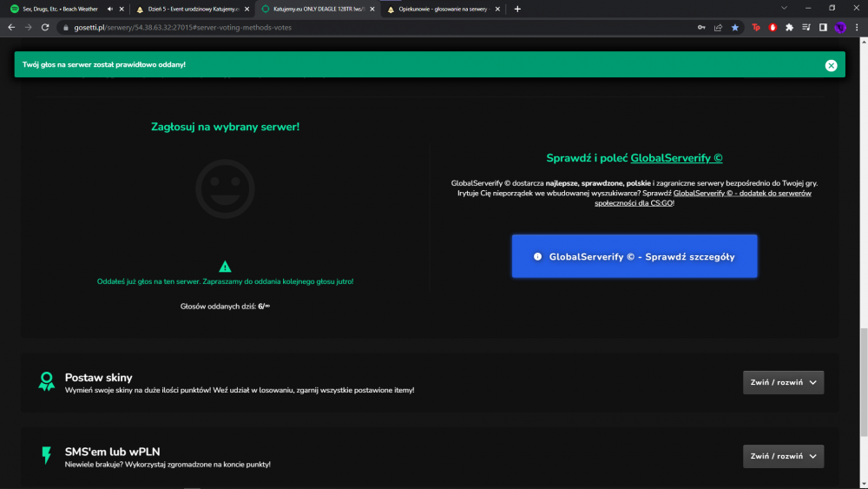Toggle the browser side panel
The height and width of the screenshot is (489, 868).
(x=823, y=27)
